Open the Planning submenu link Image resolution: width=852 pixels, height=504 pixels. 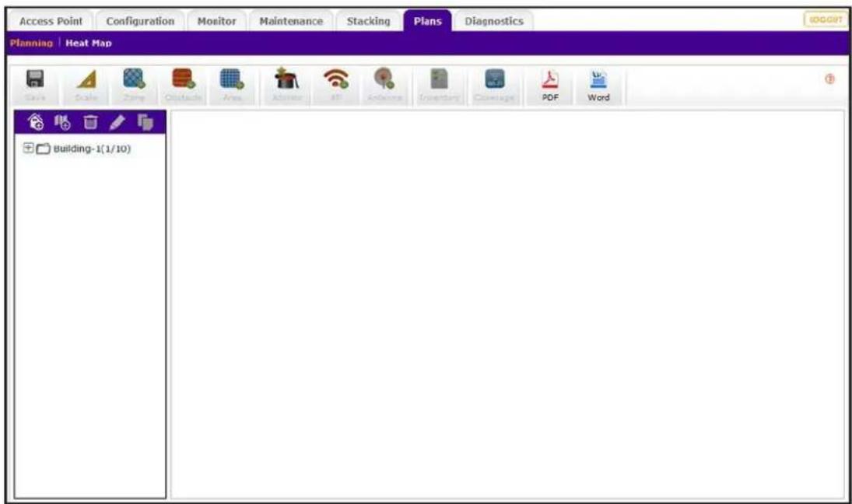(x=32, y=43)
